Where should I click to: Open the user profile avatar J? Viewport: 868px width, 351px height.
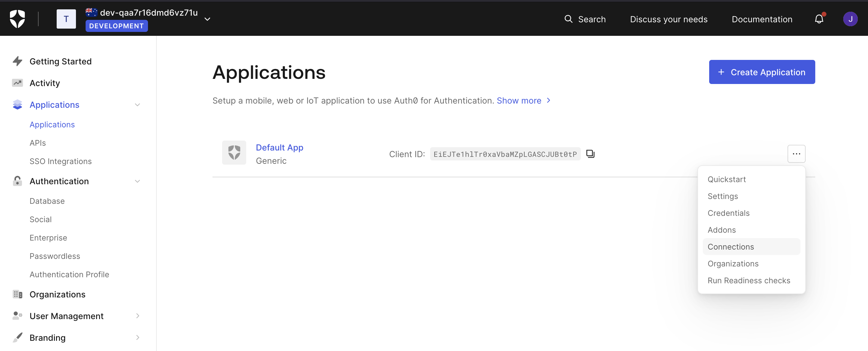click(x=850, y=19)
